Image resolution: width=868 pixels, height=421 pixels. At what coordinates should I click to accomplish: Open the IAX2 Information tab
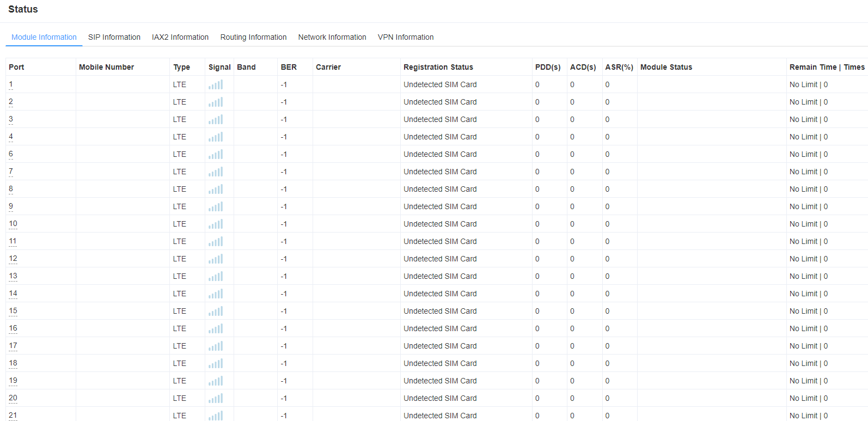click(x=180, y=37)
